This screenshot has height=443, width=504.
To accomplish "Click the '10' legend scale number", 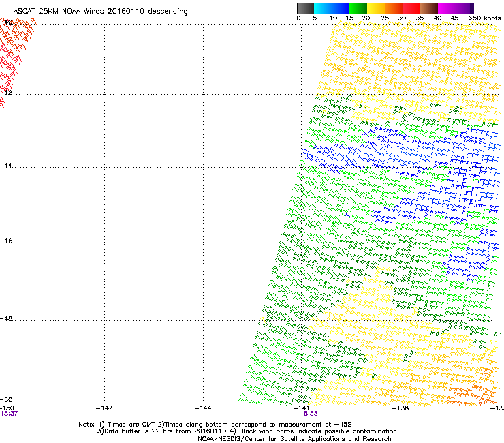I will point(333,18).
